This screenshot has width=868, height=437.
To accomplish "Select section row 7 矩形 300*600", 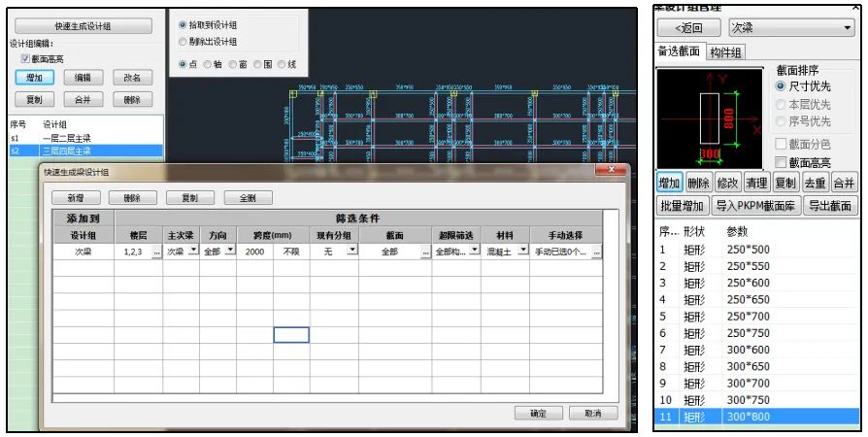I will (757, 350).
